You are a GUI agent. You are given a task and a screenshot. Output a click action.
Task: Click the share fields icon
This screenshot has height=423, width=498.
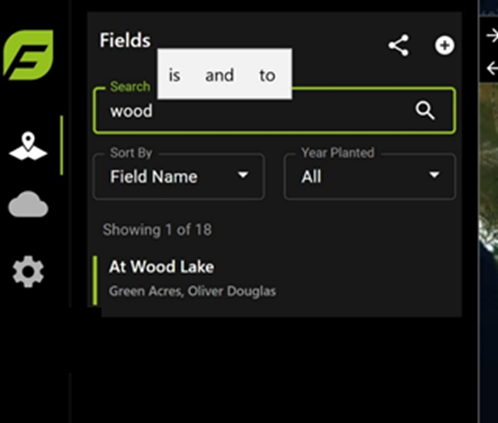[399, 45]
